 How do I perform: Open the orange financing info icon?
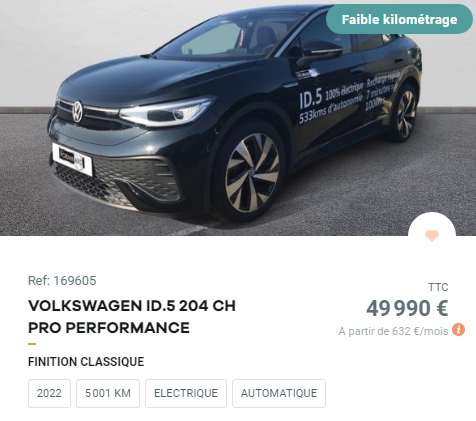tap(459, 330)
